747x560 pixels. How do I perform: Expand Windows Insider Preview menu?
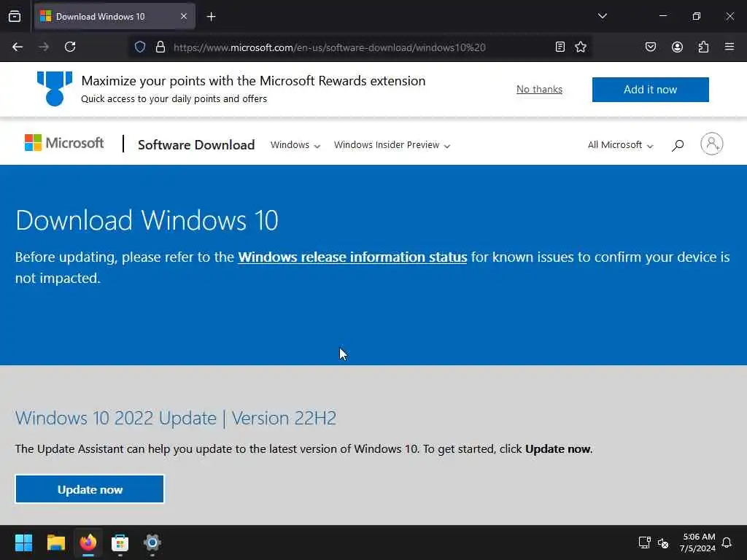(392, 145)
